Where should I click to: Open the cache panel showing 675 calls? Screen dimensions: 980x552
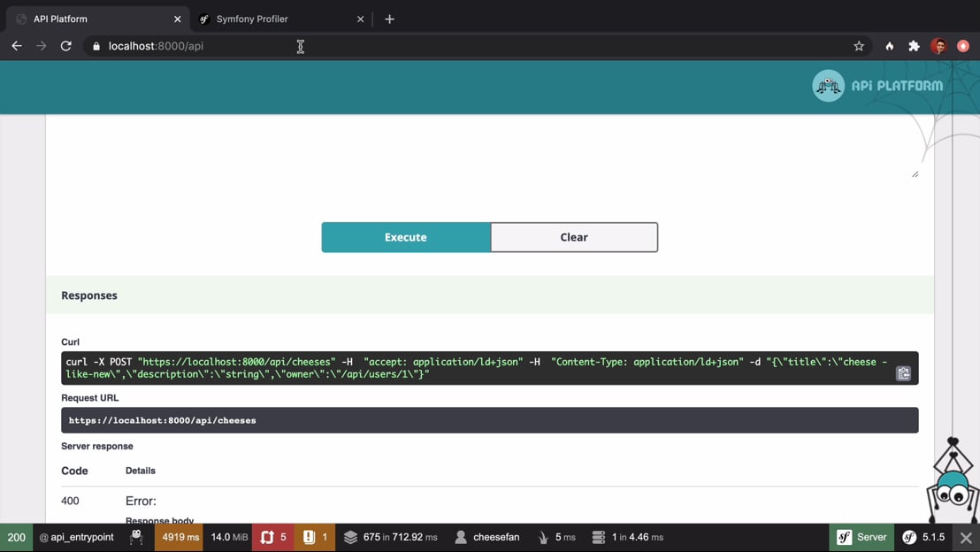[x=390, y=537]
